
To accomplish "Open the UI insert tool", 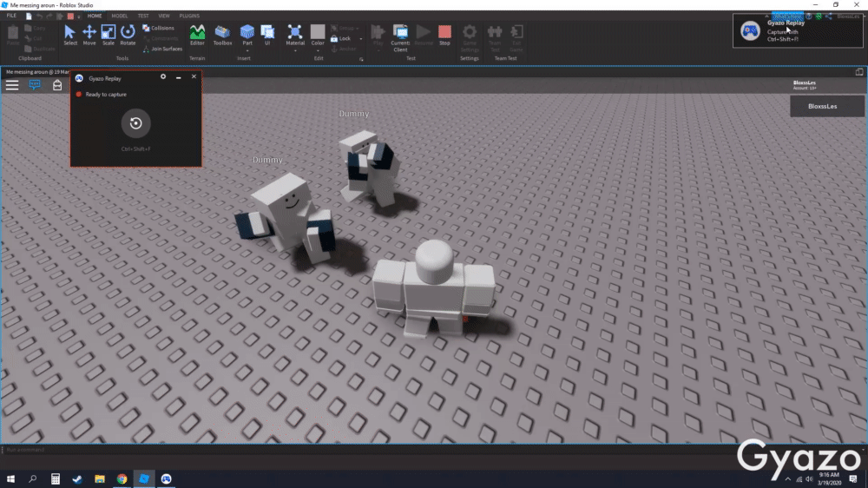I will tap(267, 35).
